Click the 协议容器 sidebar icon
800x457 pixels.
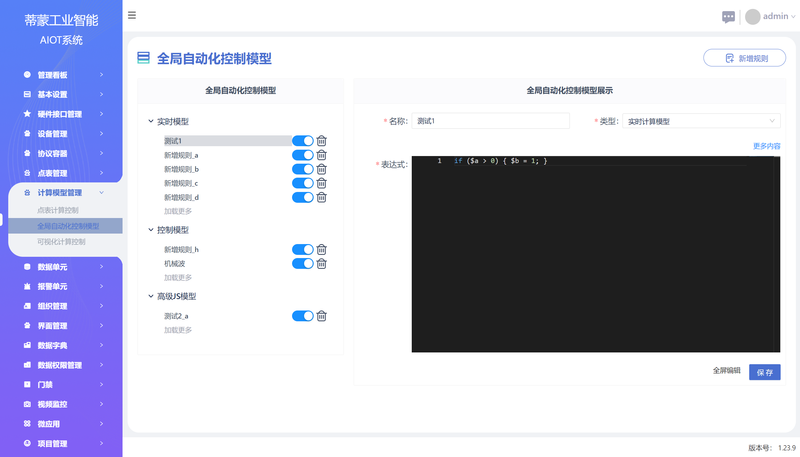click(27, 153)
